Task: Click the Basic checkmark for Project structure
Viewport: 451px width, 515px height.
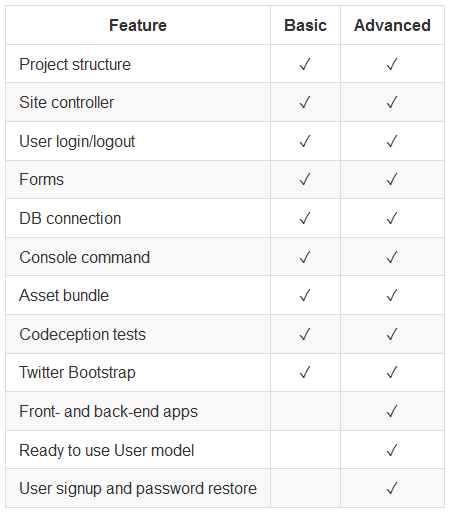Action: [305, 64]
